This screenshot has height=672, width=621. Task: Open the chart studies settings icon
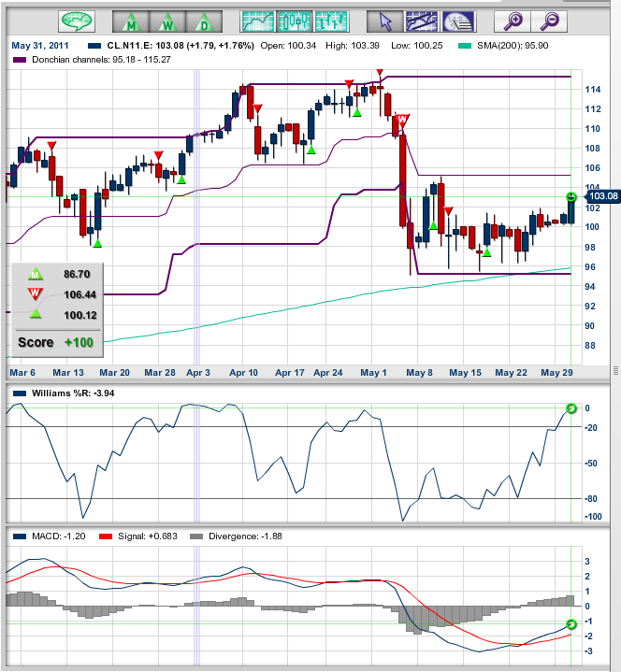tap(457, 20)
